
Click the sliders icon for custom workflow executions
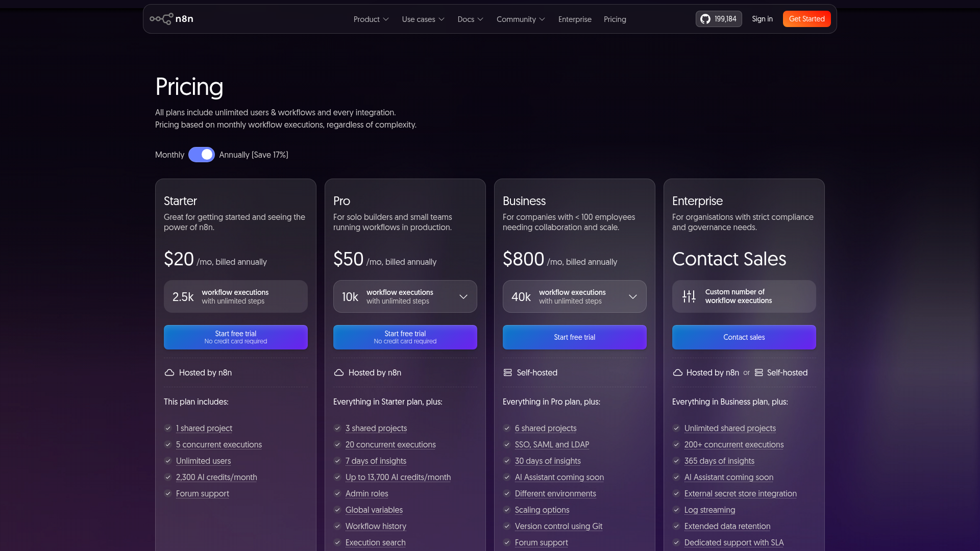pyautogui.click(x=689, y=296)
